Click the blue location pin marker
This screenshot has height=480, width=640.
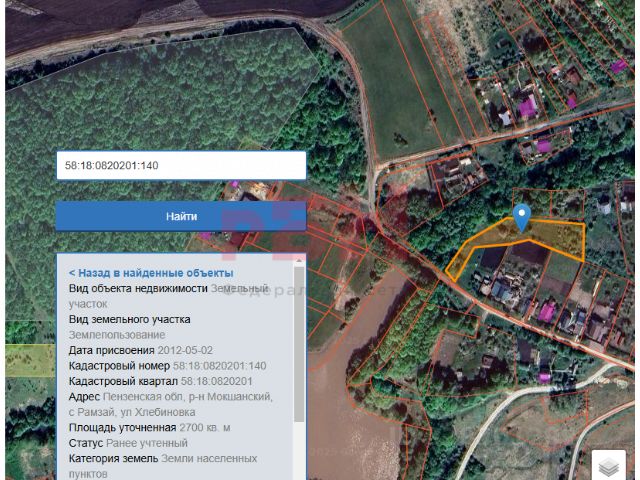(x=522, y=218)
